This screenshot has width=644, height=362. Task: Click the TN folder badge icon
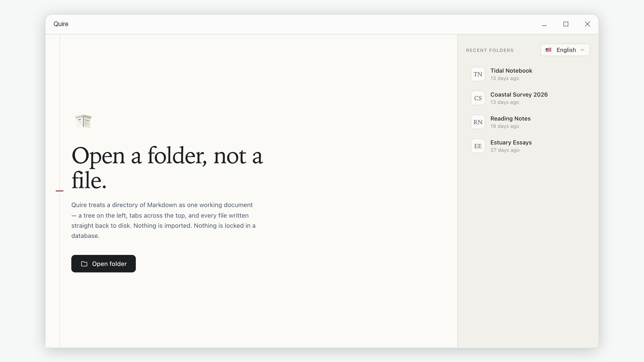tap(478, 74)
